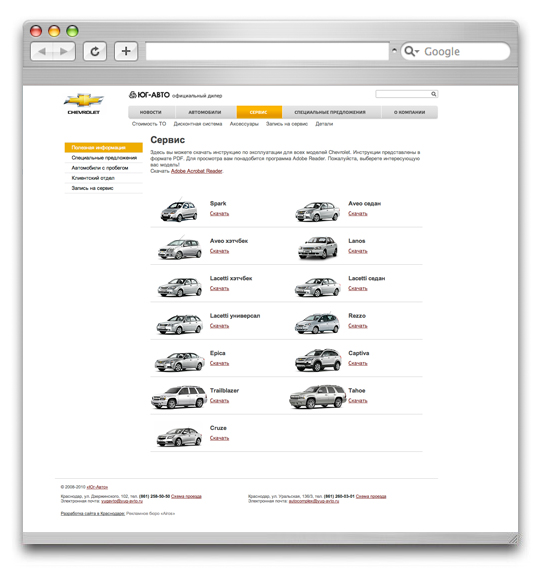Viewport: 544px width, 587px height.
Task: Open the Аксессуары submenu item
Action: (244, 124)
